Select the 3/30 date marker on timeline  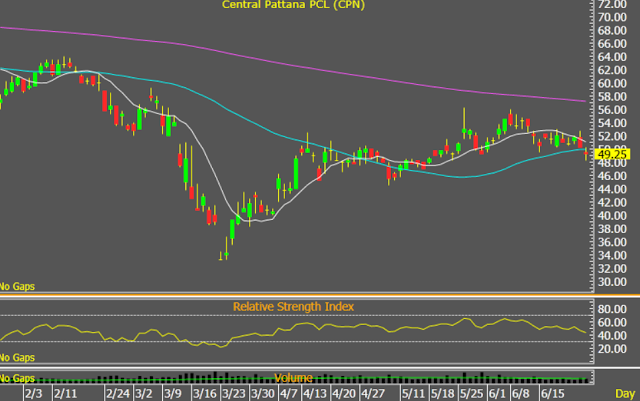(x=263, y=394)
